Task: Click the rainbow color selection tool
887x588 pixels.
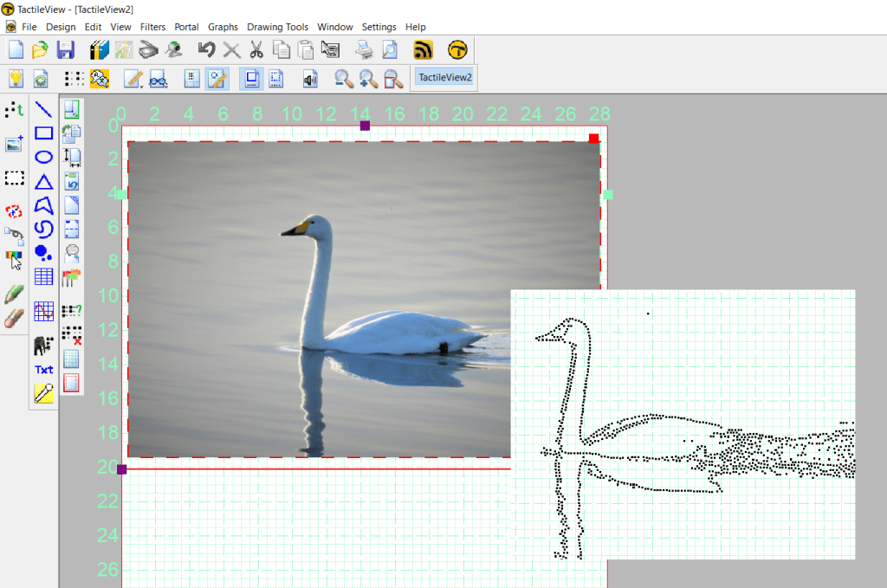Action: coord(12,253)
